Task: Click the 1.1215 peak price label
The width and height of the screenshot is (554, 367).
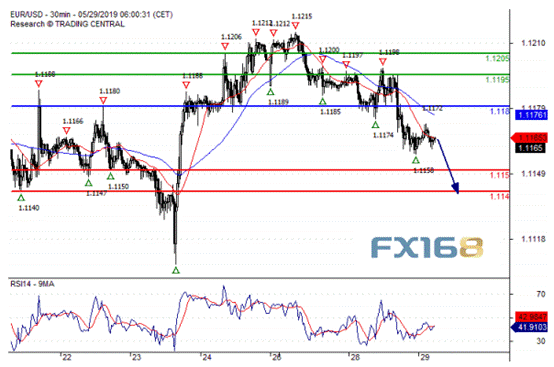Action: 302,16
